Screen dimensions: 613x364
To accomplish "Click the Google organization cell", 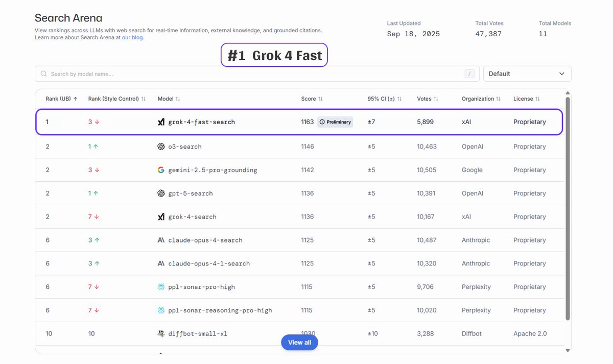I will tap(472, 170).
